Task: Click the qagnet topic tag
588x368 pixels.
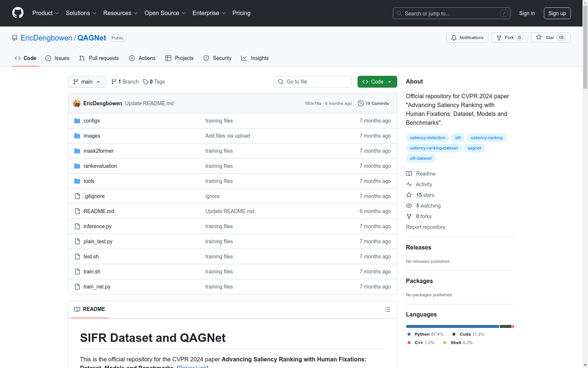Action: point(474,148)
